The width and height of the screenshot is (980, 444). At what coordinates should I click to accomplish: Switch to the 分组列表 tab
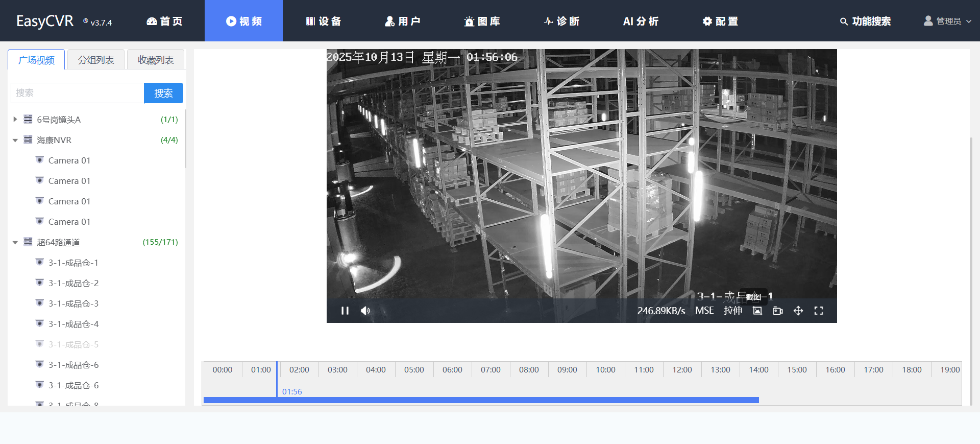[96, 60]
